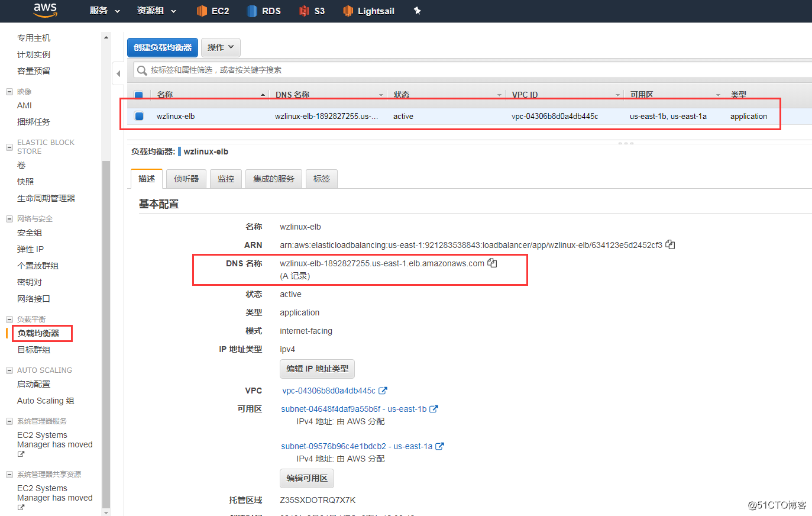Collapse the 映像 sidebar section
Screen dimensions: 812x516
[x=9, y=92]
